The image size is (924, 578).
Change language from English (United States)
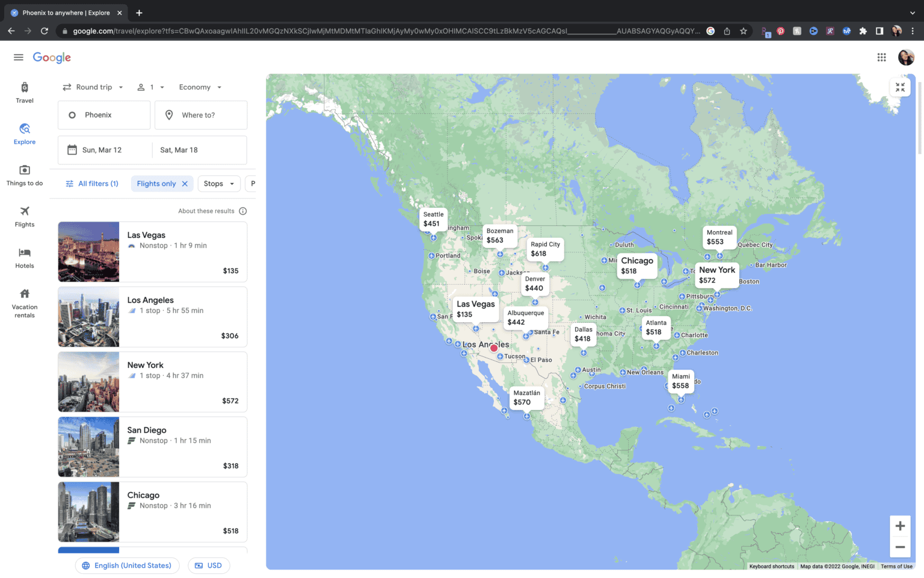(x=127, y=565)
